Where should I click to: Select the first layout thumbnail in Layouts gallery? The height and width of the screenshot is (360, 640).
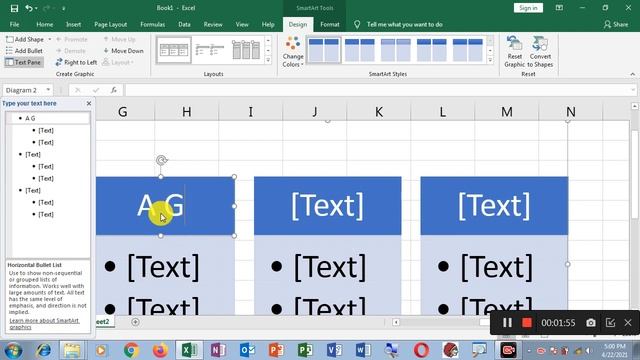pyautogui.click(x=174, y=50)
